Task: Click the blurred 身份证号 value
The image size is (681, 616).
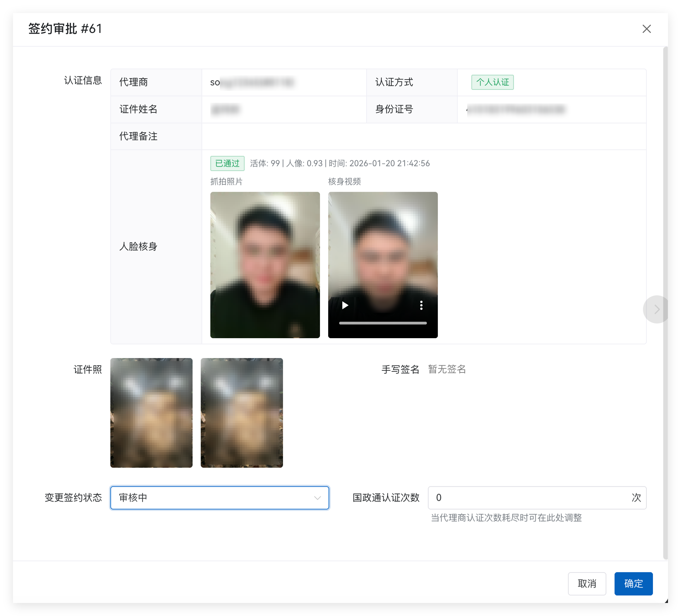Action: point(516,109)
